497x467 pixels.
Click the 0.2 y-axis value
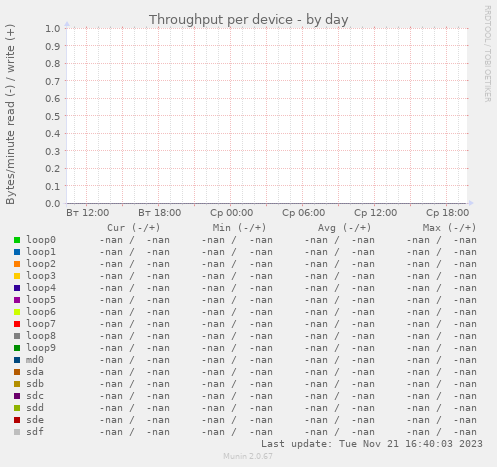(53, 168)
